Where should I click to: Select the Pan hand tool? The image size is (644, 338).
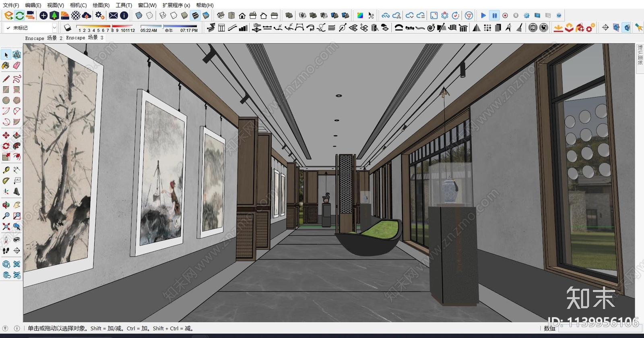click(17, 205)
